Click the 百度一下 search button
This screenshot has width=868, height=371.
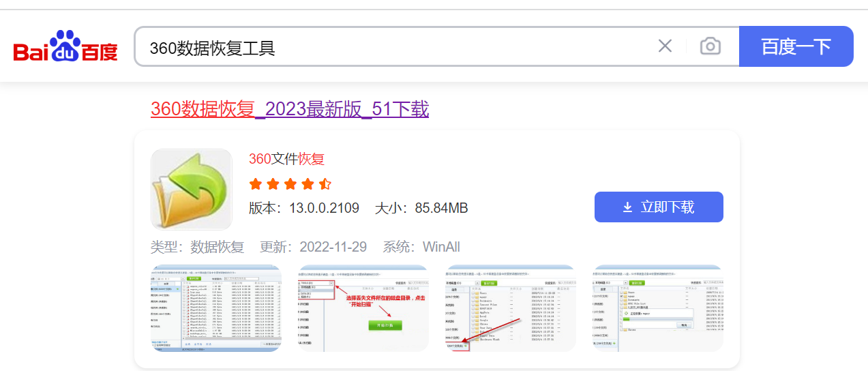click(x=796, y=46)
